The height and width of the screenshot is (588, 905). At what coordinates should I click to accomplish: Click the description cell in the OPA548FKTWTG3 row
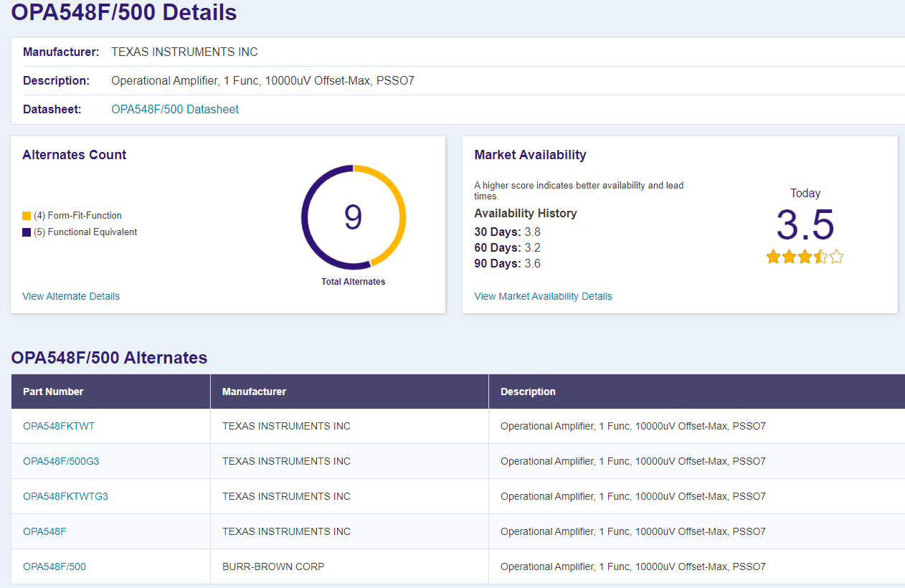697,496
